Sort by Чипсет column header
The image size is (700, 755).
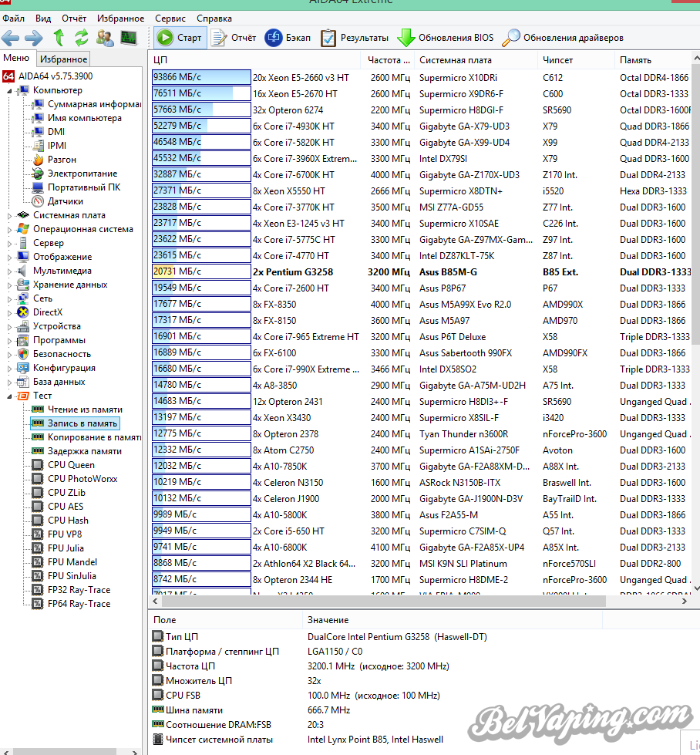(576, 60)
